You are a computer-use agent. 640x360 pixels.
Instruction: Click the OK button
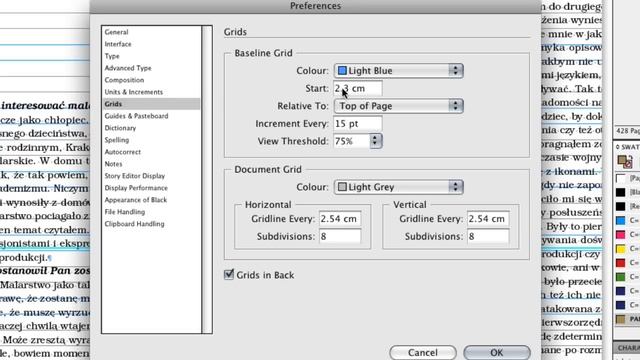497,352
